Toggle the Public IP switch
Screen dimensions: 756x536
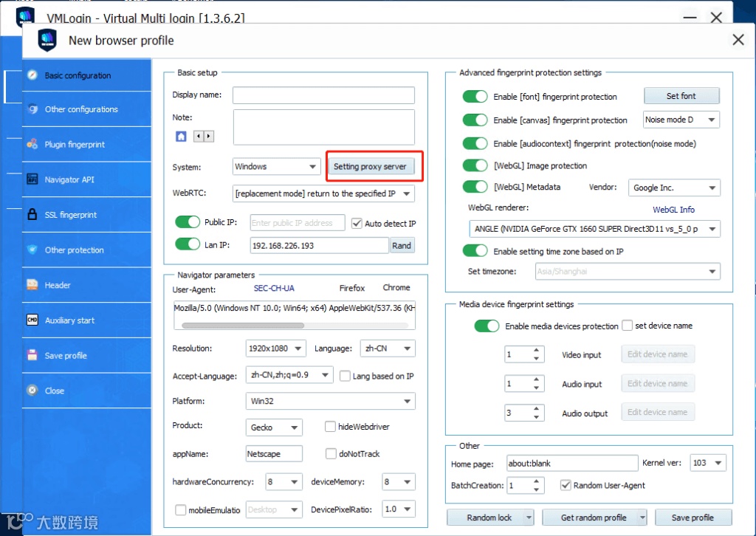188,221
